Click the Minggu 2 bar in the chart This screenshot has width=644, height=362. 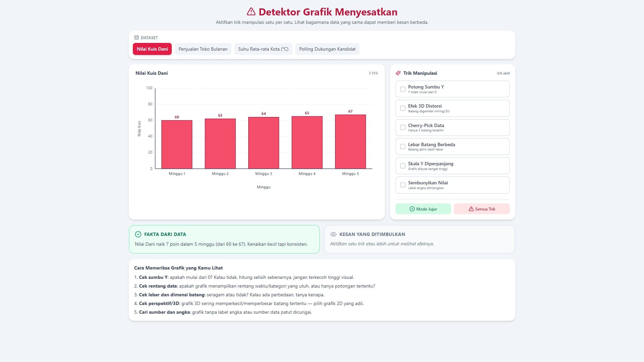220,143
